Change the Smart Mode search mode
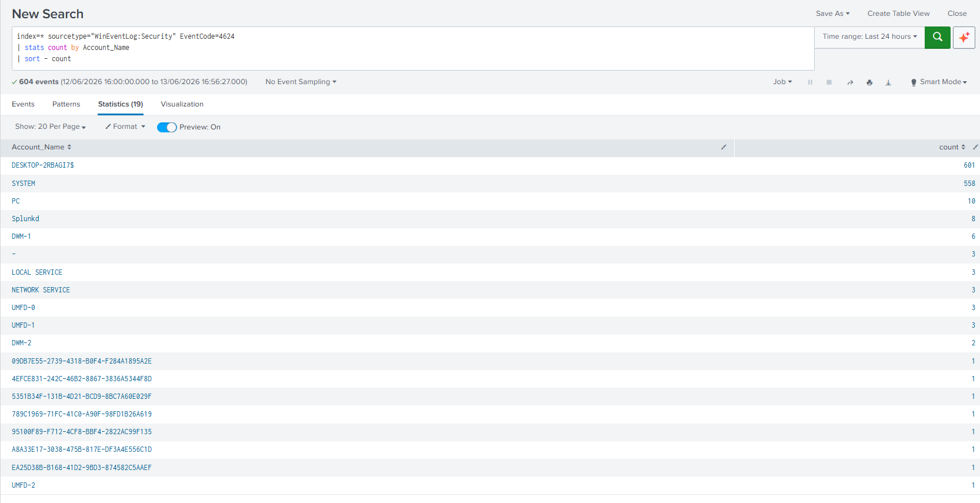Viewport: 980px width, 503px height. click(939, 82)
